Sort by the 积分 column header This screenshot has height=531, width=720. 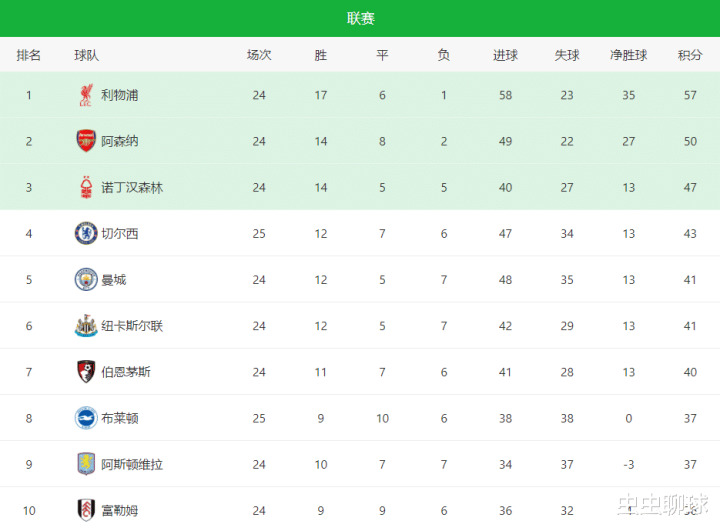coord(690,55)
